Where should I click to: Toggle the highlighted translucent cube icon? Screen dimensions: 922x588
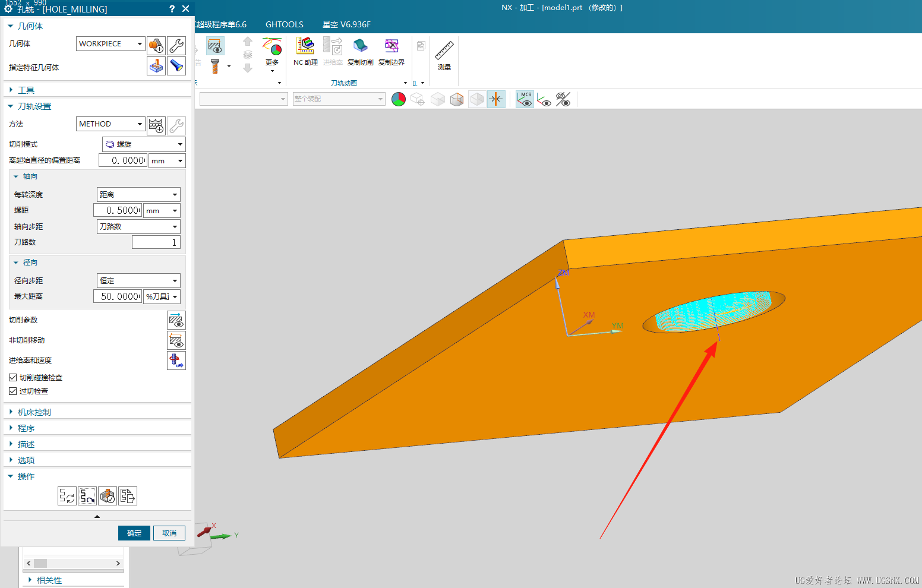coord(477,99)
